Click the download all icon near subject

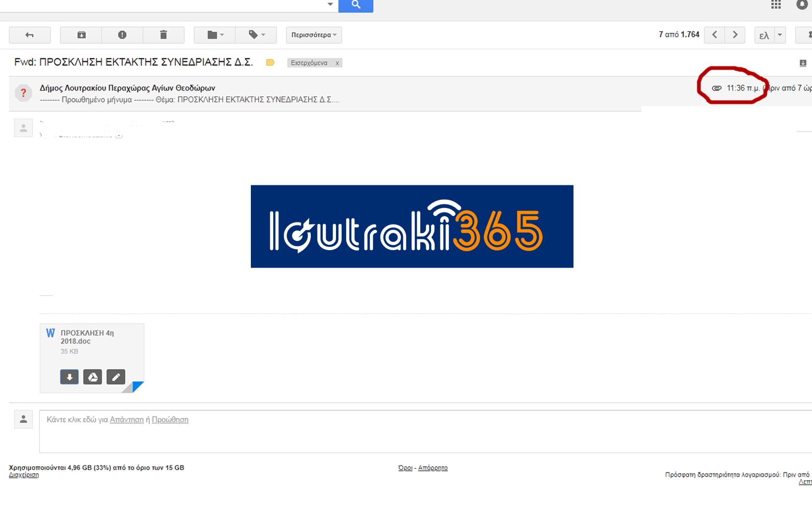point(803,63)
